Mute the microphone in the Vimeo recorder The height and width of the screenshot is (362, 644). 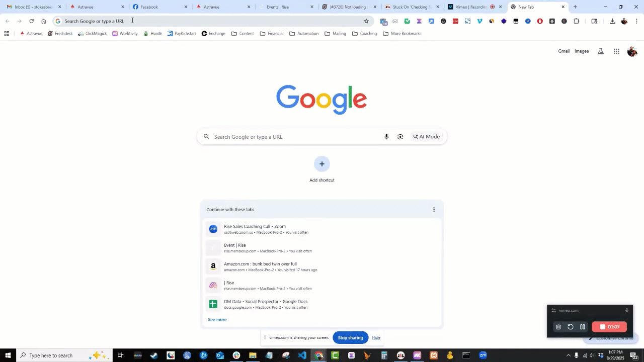[x=627, y=310]
